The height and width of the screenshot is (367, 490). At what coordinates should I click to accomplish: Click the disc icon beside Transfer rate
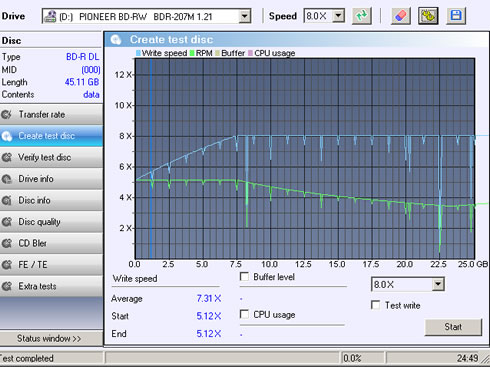[x=6, y=115]
